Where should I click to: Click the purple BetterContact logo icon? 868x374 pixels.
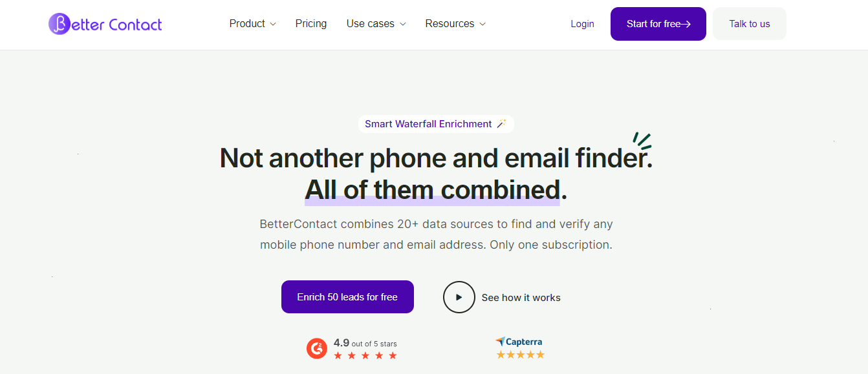coord(59,25)
